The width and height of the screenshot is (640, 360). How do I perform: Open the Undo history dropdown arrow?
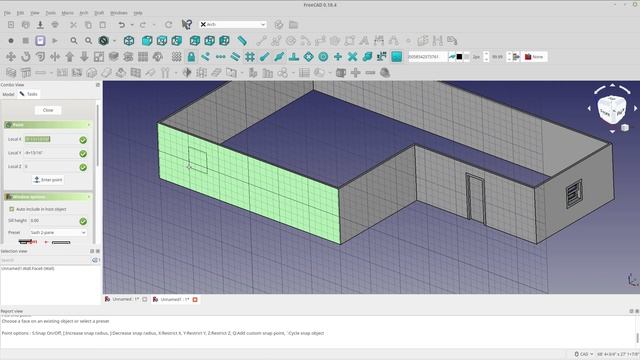(x=132, y=25)
